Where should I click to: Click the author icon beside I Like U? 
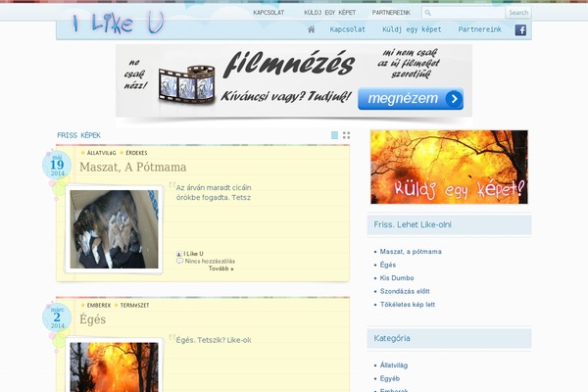(179, 254)
